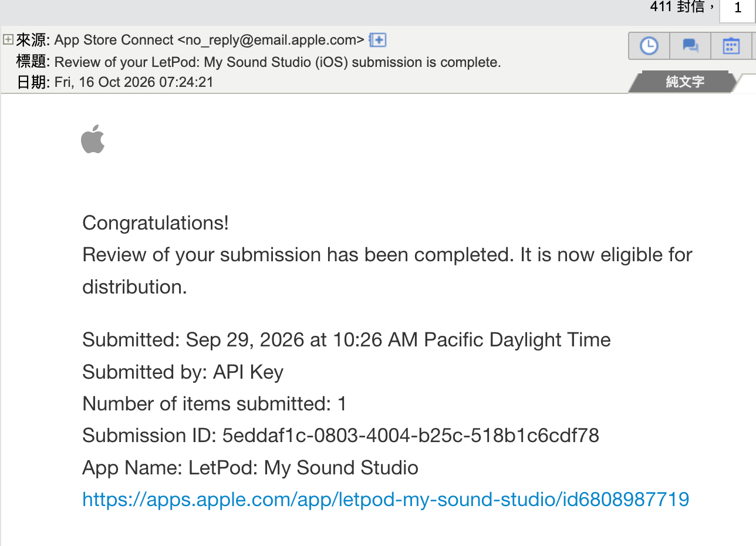Add sender to contacts icon
Screen dimensions: 756x546
pos(377,40)
